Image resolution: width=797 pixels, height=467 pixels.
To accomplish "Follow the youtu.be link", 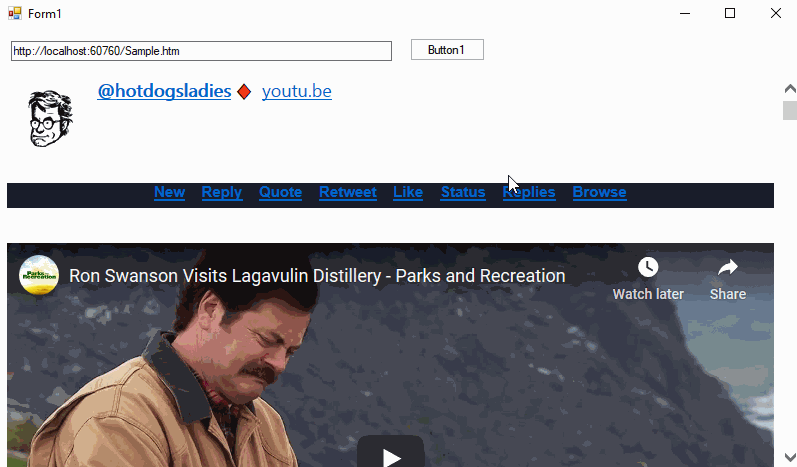I will click(x=297, y=91).
